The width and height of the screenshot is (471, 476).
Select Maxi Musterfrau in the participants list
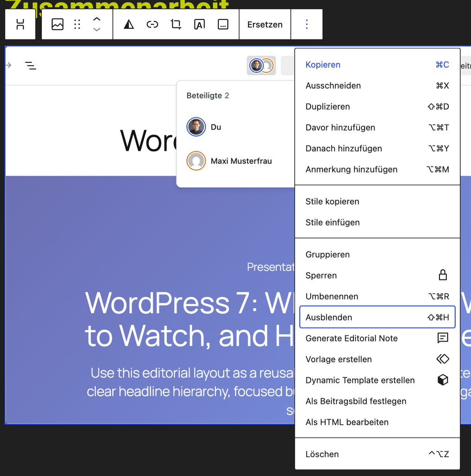pos(241,161)
